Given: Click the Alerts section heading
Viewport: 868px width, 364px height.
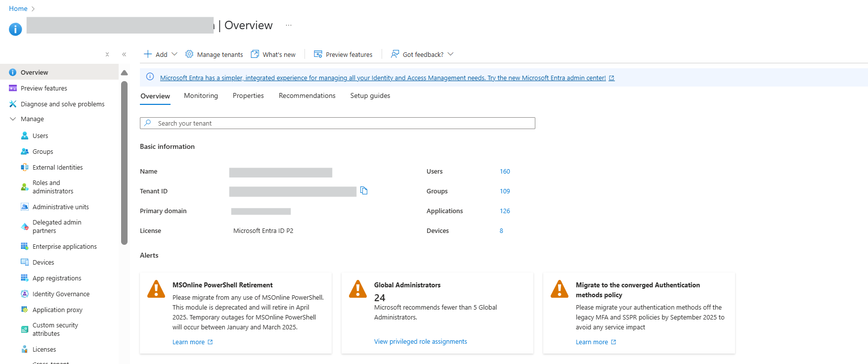Looking at the screenshot, I should pyautogui.click(x=149, y=255).
